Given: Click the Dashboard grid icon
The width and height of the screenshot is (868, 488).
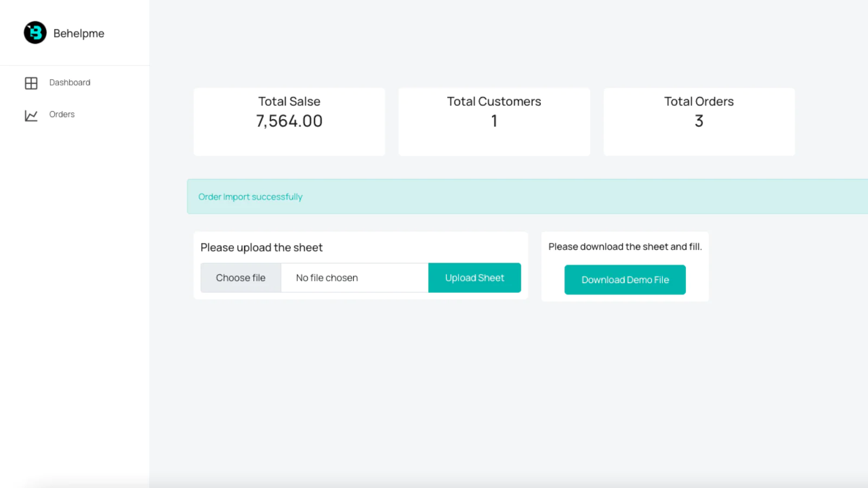Looking at the screenshot, I should pyautogui.click(x=31, y=83).
